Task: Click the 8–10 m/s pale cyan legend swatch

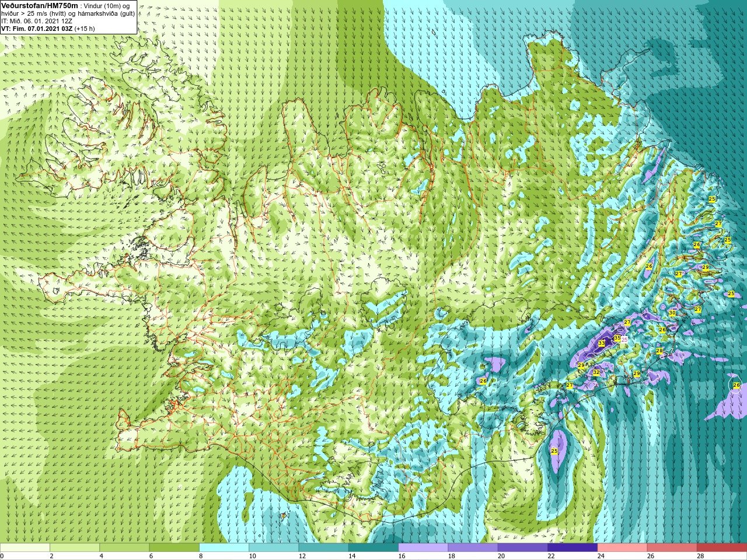Action: [224, 548]
